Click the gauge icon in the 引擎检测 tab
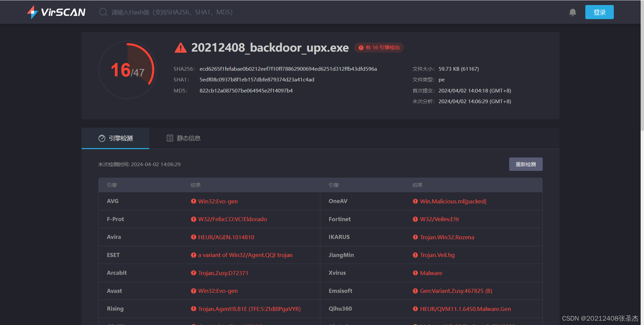Screen dimensions: 644x325 click(x=102, y=138)
